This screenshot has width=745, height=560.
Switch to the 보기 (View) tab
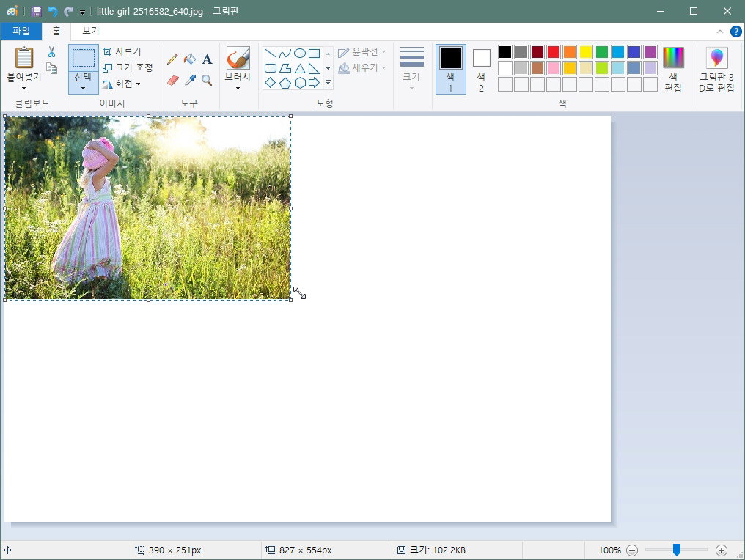[90, 31]
